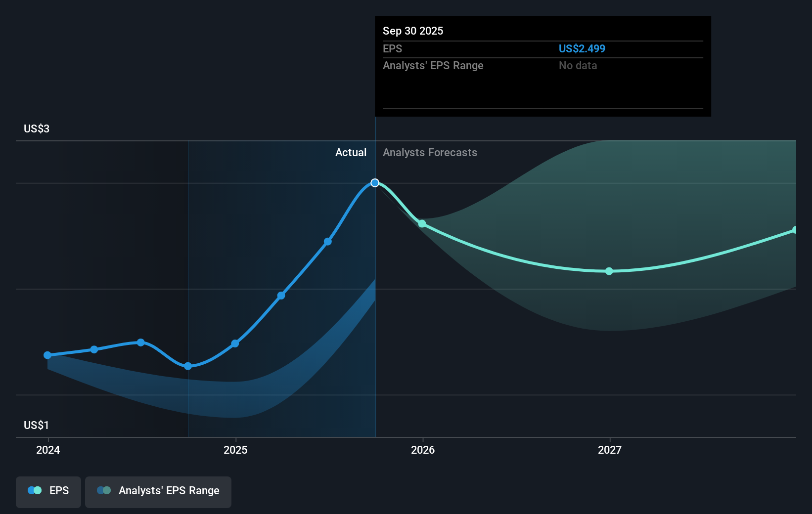Click the Actual section label

point(351,152)
